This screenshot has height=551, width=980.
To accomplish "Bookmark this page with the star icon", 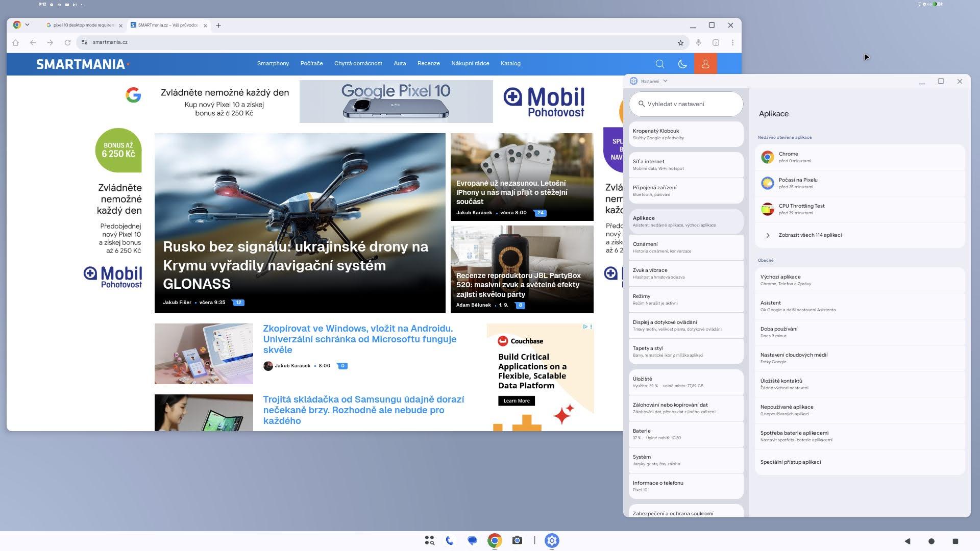I will tap(680, 43).
